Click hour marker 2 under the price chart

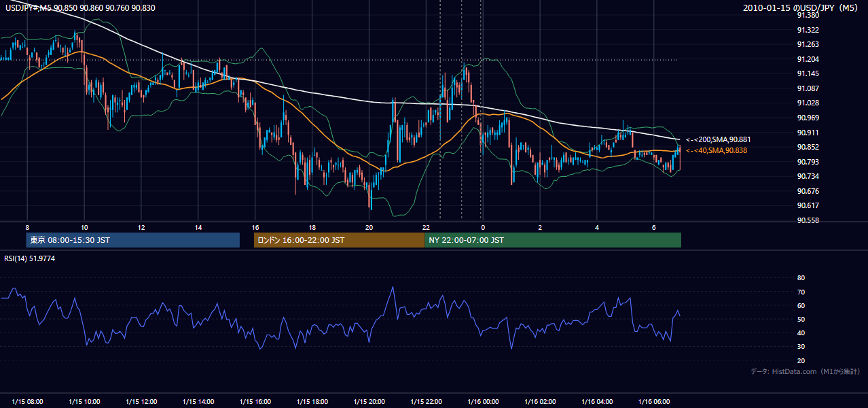pyautogui.click(x=540, y=227)
